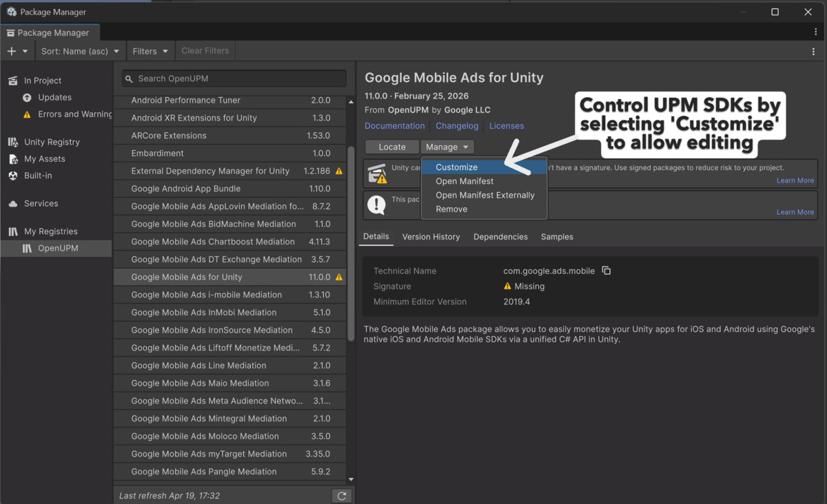Click the exclamation info icon in second notice

[376, 204]
